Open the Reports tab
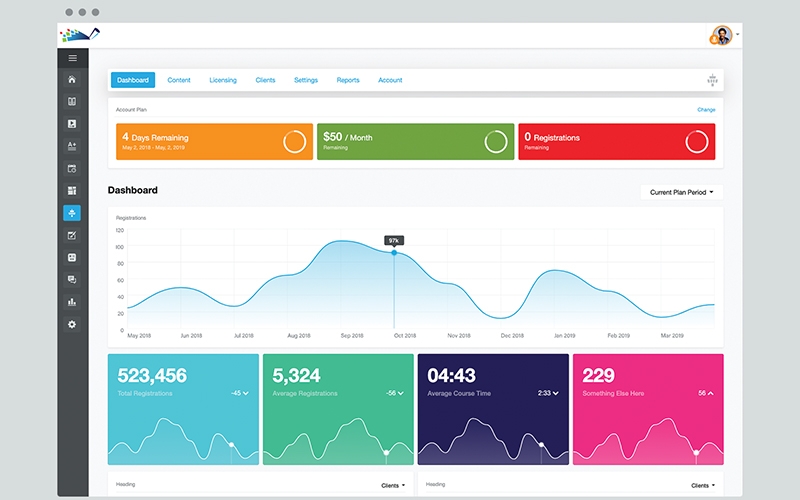 pyautogui.click(x=348, y=80)
